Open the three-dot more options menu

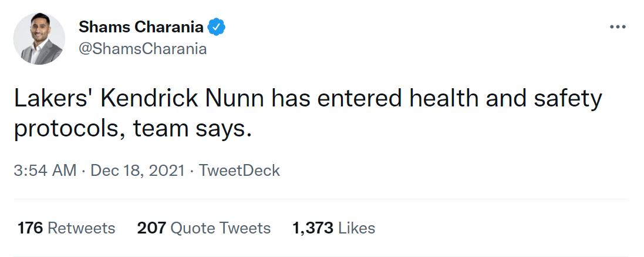(618, 28)
